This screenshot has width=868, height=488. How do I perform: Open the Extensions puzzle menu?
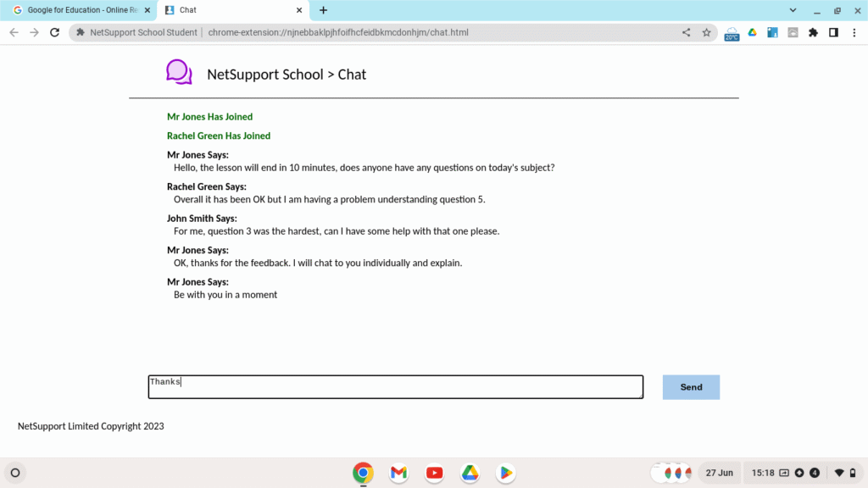click(x=813, y=33)
